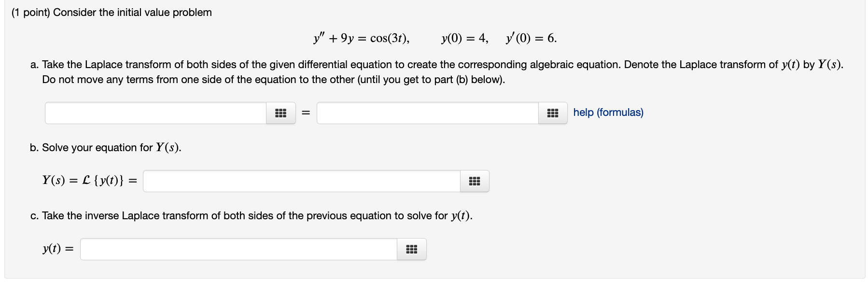This screenshot has width=868, height=282.
Task: Click the left answer field in part a
Action: (154, 113)
